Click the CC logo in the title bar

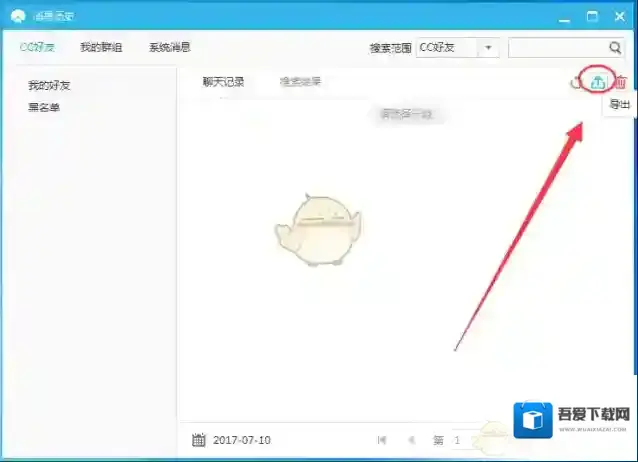tap(17, 16)
